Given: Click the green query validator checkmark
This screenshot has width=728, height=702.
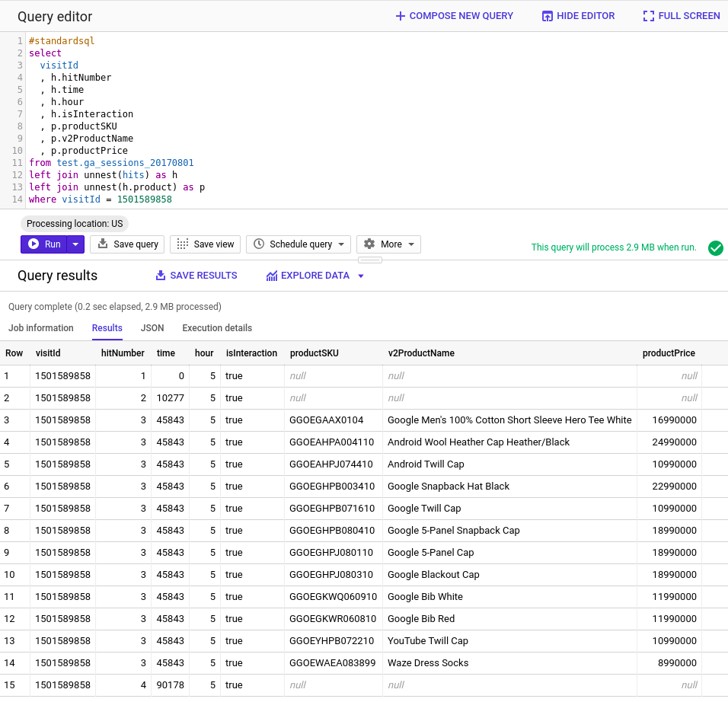Looking at the screenshot, I should (715, 248).
